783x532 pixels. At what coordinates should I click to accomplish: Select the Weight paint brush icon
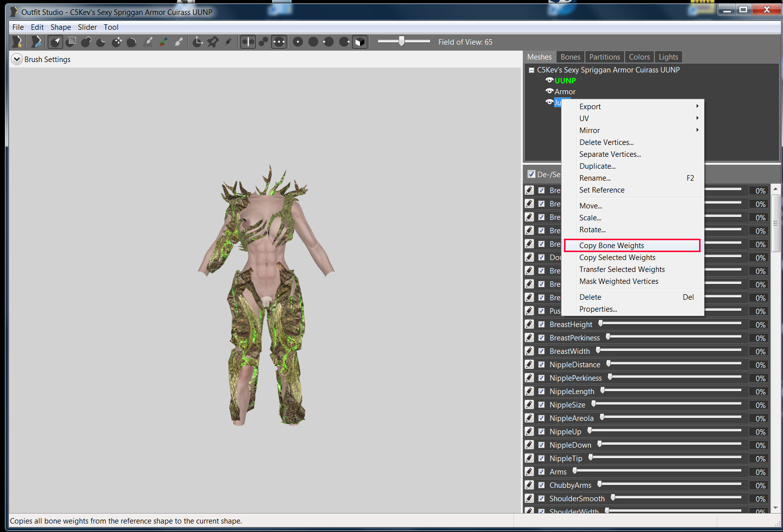pyautogui.click(x=148, y=42)
